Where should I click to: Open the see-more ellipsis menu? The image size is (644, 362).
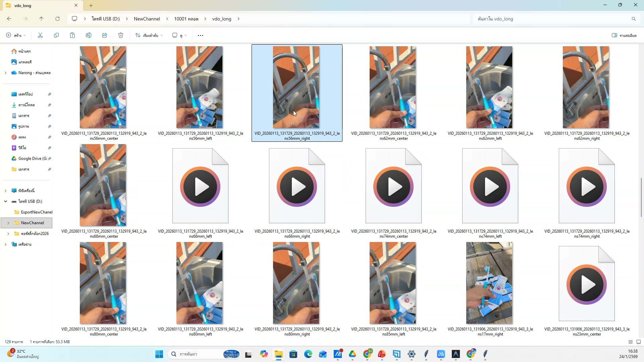coord(201,35)
